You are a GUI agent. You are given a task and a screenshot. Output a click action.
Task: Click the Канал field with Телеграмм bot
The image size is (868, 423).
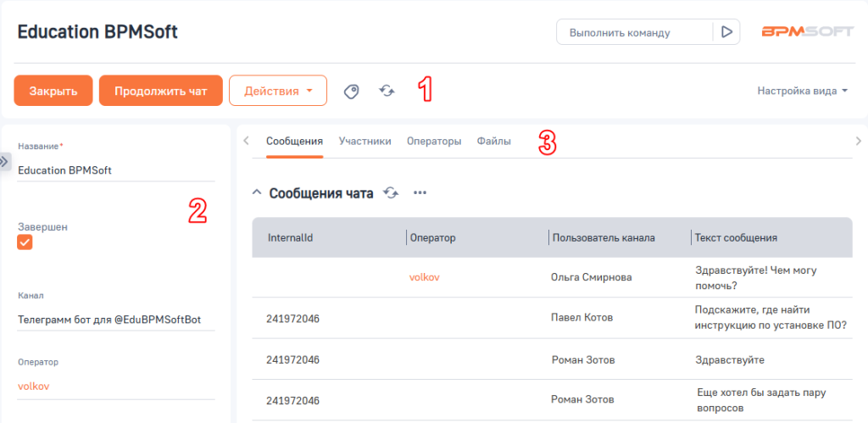pos(116,320)
